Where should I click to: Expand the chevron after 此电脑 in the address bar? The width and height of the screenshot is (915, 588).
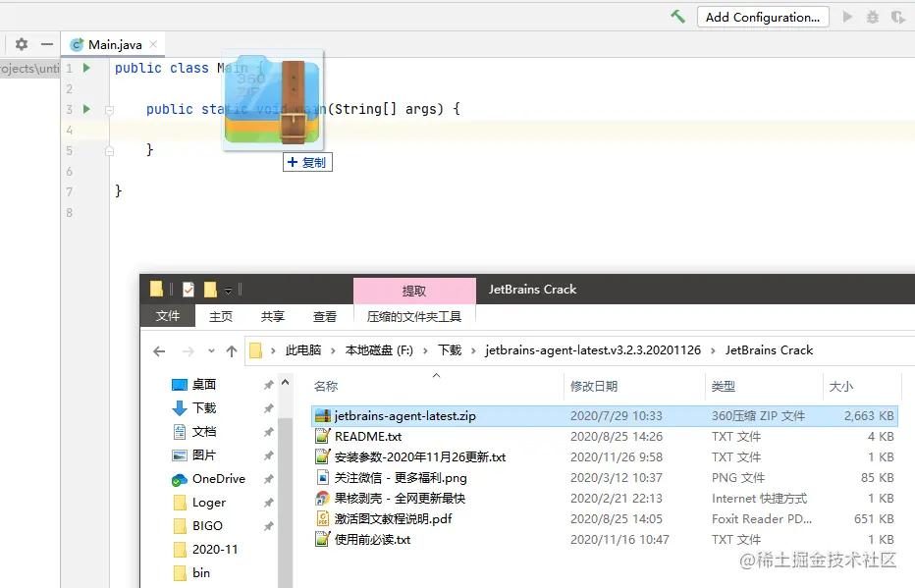click(333, 350)
